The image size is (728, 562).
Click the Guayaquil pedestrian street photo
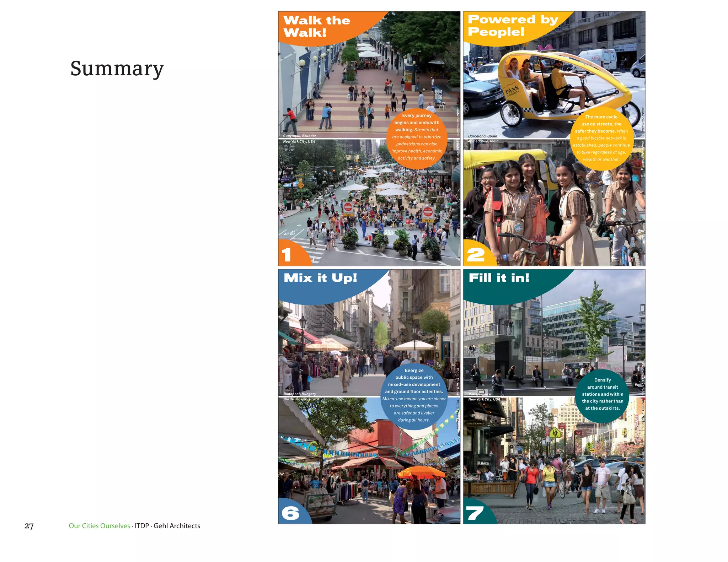click(x=369, y=75)
